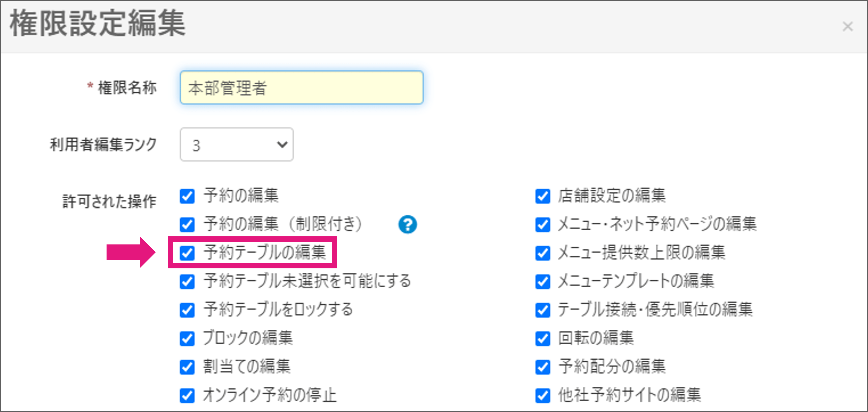The width and height of the screenshot is (868, 412).
Task: Uncheck the 店舗設定の編集 checkbox
Action: tap(543, 196)
